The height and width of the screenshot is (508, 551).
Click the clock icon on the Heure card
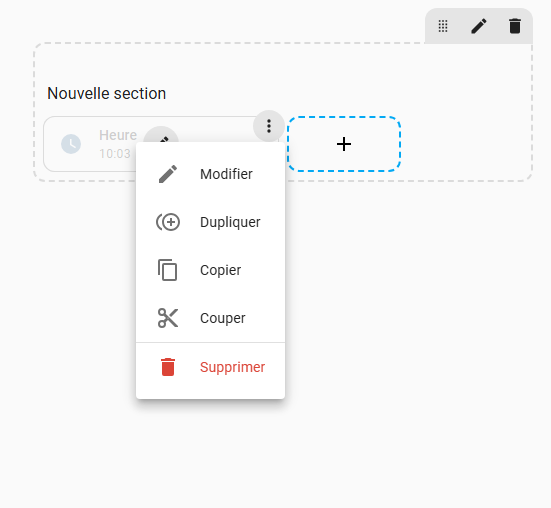(x=71, y=144)
